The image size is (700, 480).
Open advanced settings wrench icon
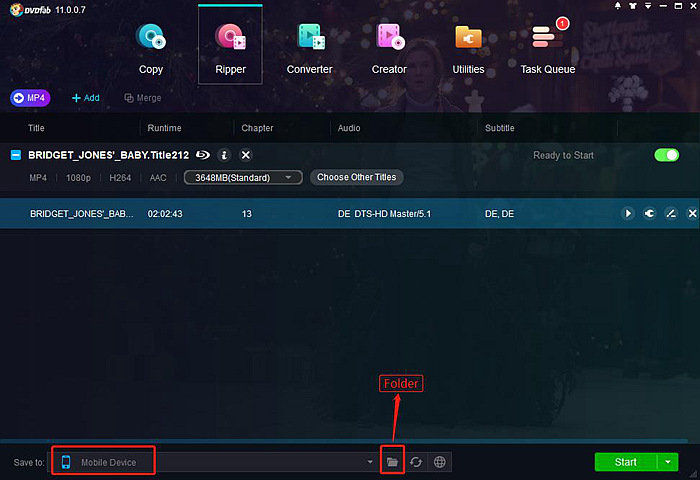(x=649, y=213)
